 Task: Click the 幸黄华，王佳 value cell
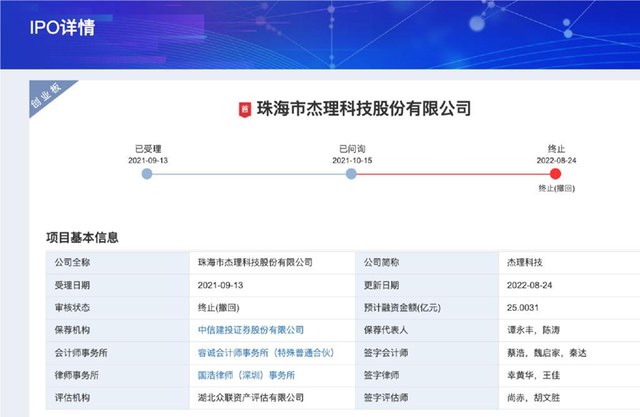click(569, 375)
